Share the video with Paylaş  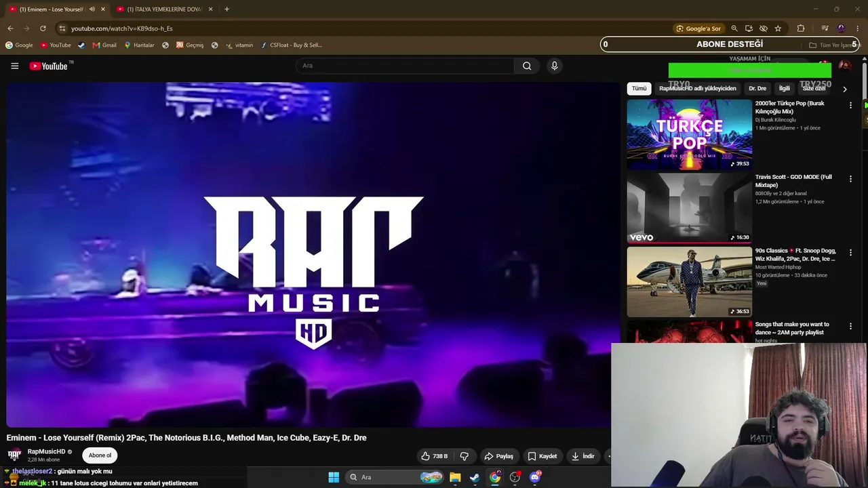(x=498, y=456)
